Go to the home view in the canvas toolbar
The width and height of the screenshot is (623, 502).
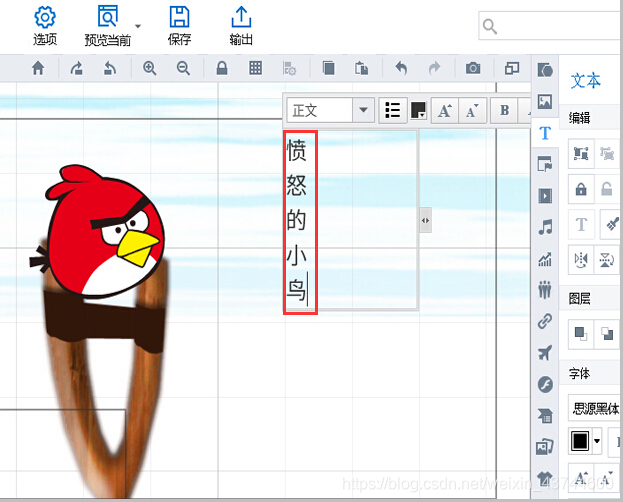pos(38,68)
